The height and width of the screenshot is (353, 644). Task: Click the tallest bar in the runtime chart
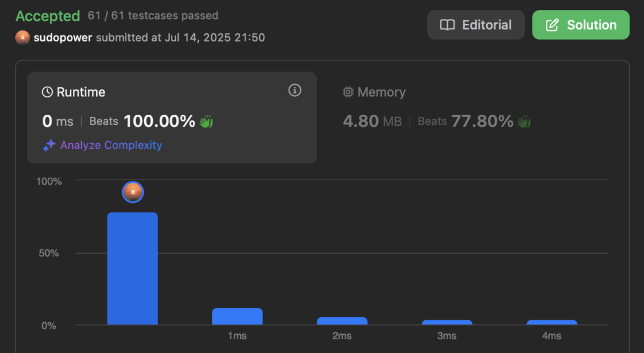[132, 269]
